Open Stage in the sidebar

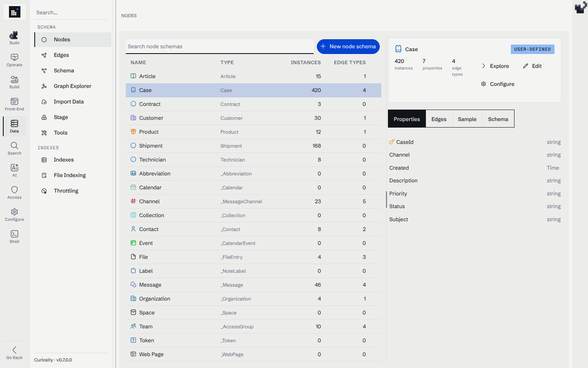[x=73, y=117]
